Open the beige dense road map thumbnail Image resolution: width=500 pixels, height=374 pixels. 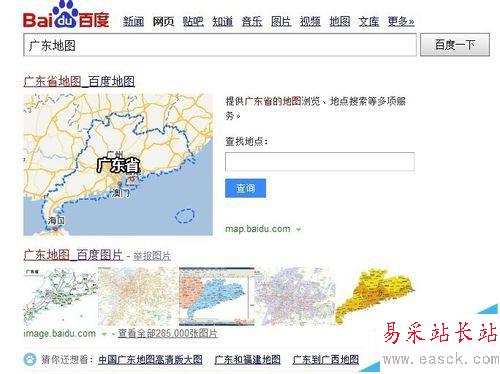(138, 296)
